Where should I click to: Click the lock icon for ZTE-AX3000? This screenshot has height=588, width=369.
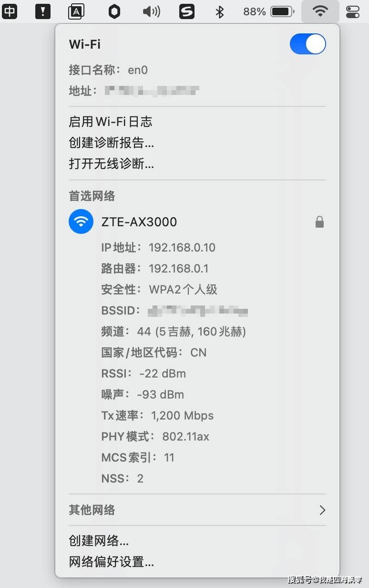[319, 222]
